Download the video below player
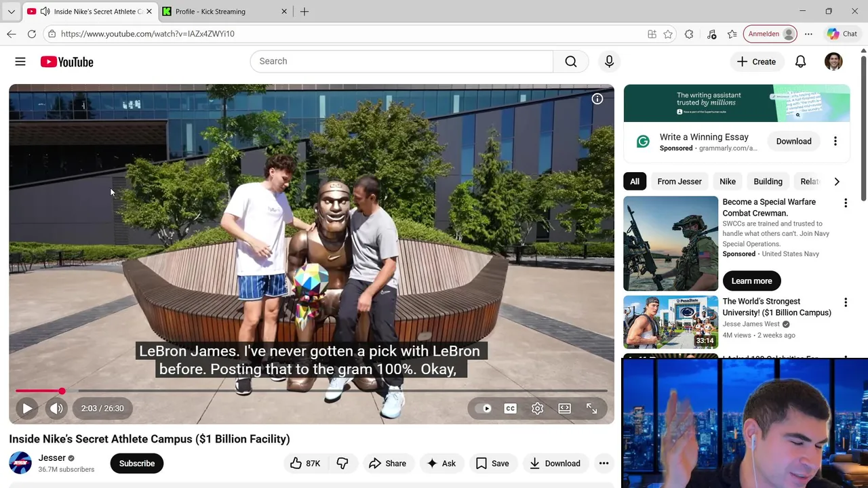The width and height of the screenshot is (868, 488). point(555,464)
